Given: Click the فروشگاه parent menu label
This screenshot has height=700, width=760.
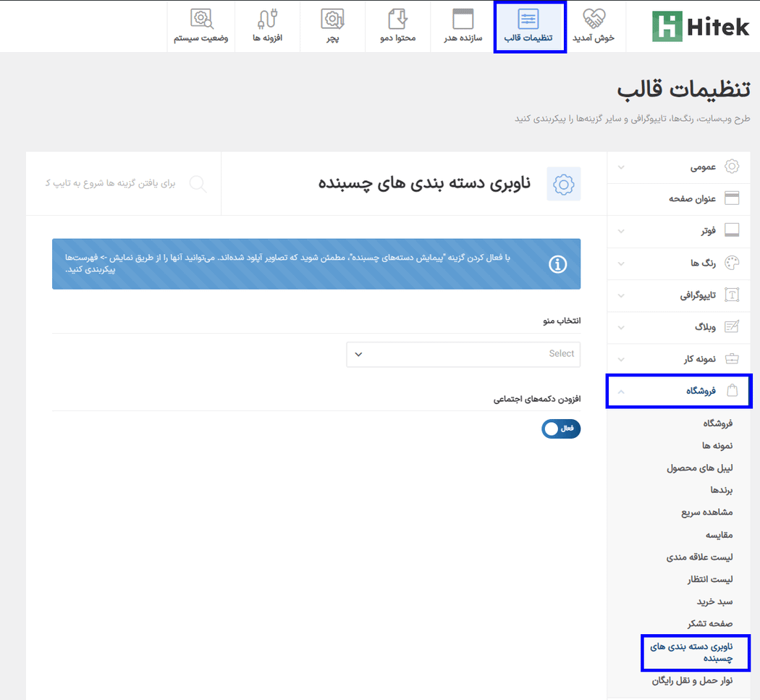Looking at the screenshot, I should (x=701, y=391).
